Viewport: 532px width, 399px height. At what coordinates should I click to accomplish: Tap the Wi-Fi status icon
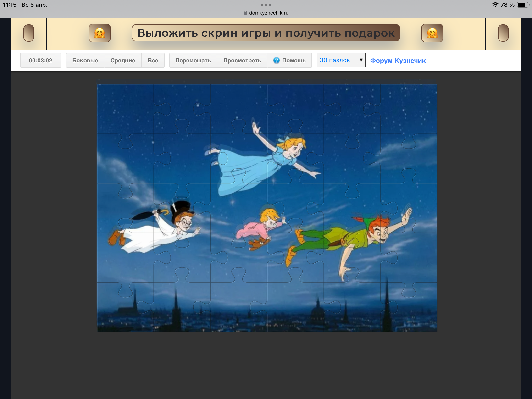click(495, 5)
